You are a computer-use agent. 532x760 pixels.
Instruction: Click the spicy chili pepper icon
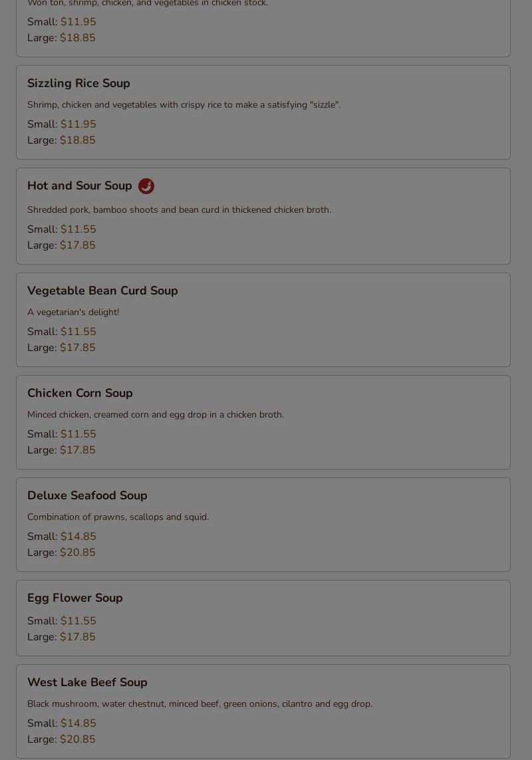click(146, 186)
